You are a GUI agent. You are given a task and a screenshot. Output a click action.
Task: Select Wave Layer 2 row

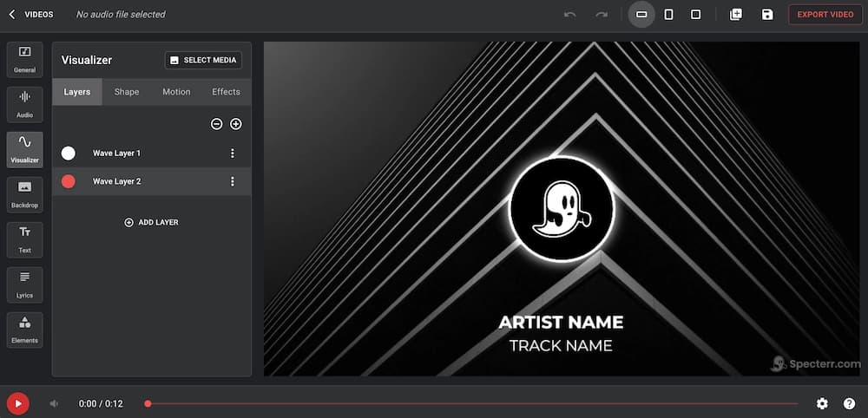(x=152, y=181)
